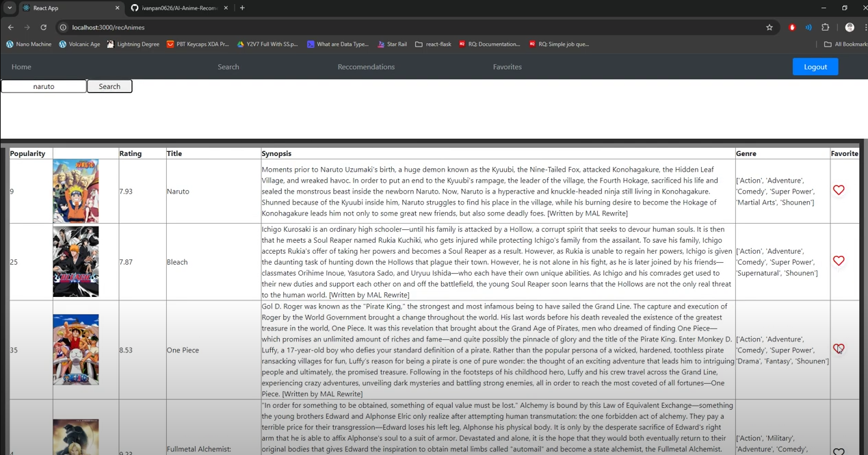Viewport: 868px width, 455px height.
Task: Expand the tab search dropdown arrow
Action: pos(10,8)
